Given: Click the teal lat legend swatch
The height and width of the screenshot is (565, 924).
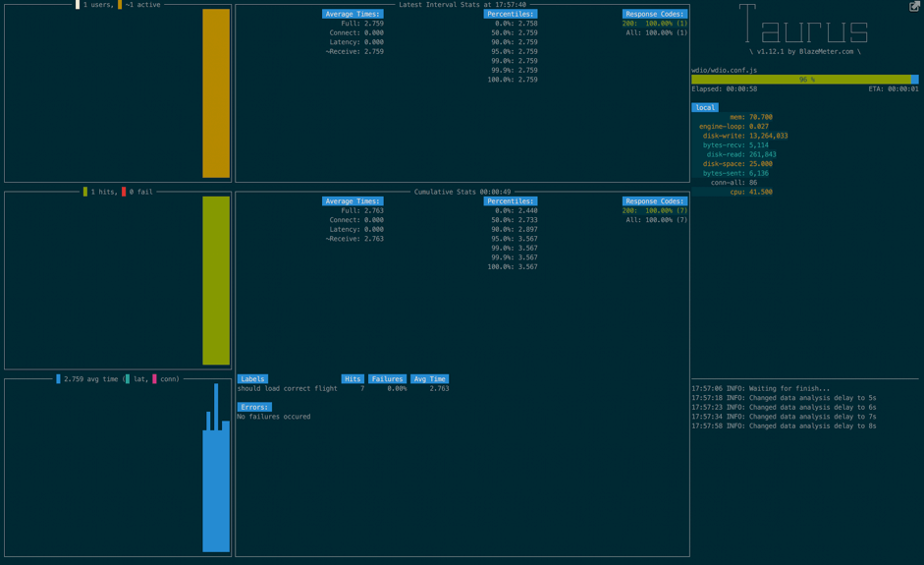Looking at the screenshot, I should click(x=128, y=378).
